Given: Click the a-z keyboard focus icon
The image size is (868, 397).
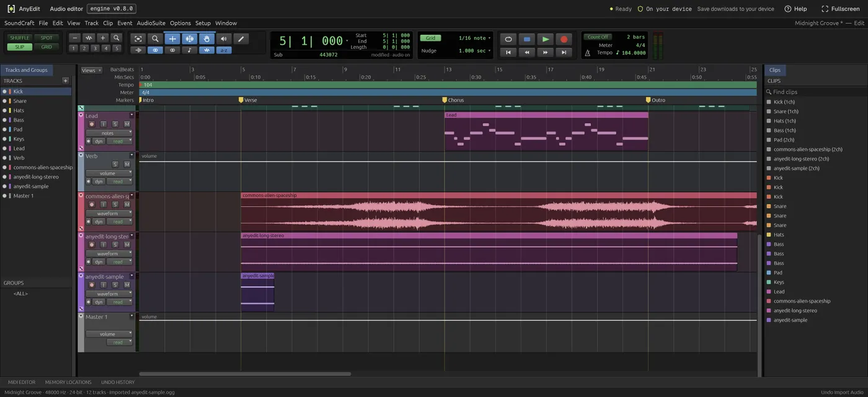Looking at the screenshot, I should coord(224,50).
